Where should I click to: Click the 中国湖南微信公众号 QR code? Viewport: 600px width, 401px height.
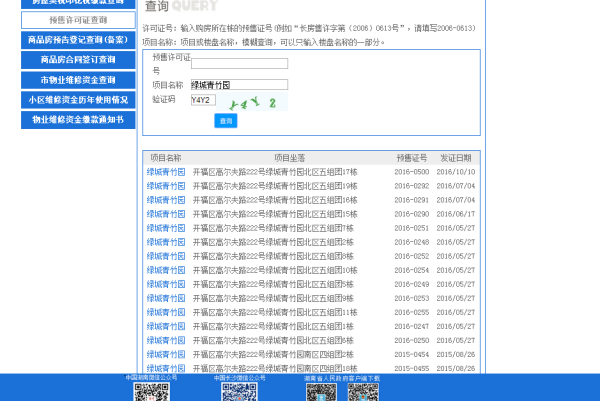(x=152, y=391)
